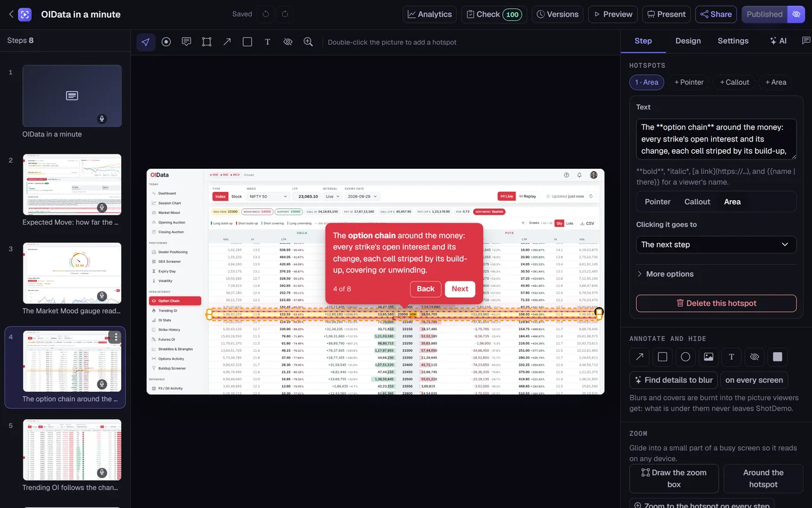Click the hotspot Text input box
812x508 pixels.
point(716,139)
